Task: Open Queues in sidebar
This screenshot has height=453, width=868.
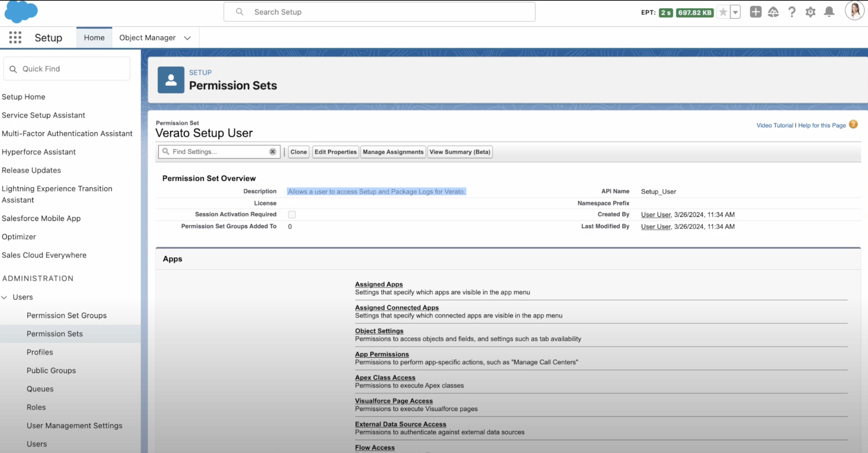Action: pyautogui.click(x=40, y=389)
